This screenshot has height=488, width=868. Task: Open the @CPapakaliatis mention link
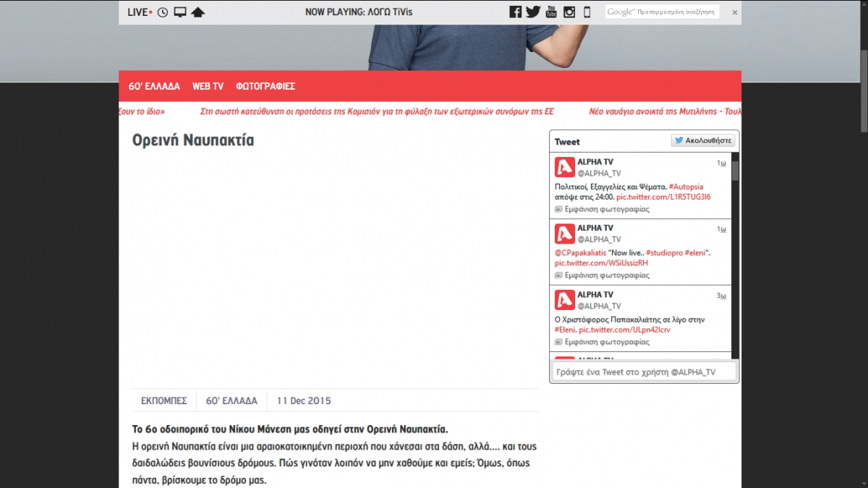point(581,252)
